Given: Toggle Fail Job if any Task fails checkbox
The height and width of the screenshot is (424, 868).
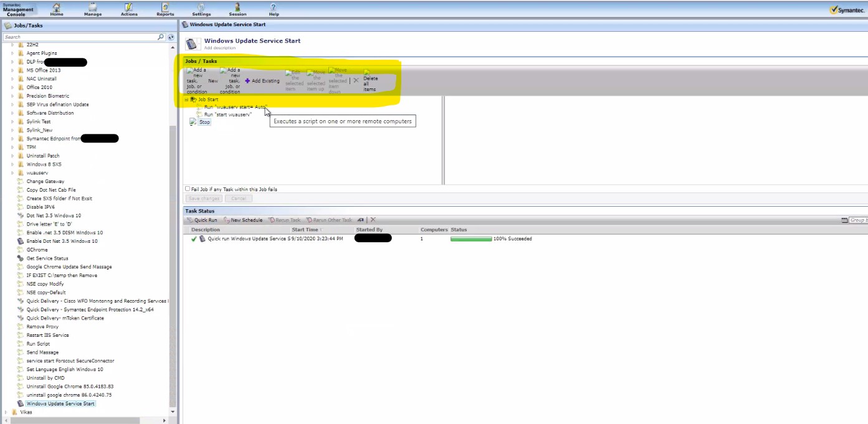Looking at the screenshot, I should tap(188, 189).
